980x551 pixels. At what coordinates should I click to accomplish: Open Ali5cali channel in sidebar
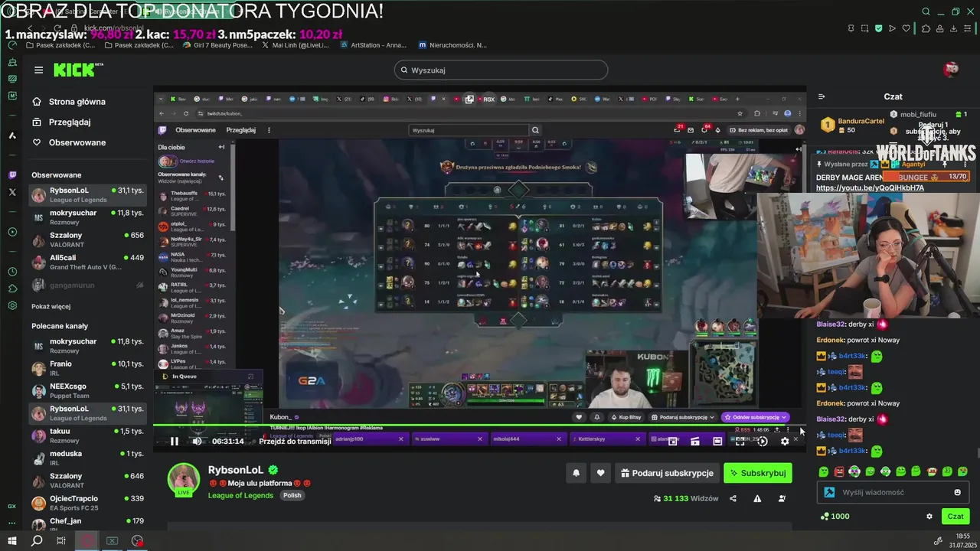(x=87, y=262)
